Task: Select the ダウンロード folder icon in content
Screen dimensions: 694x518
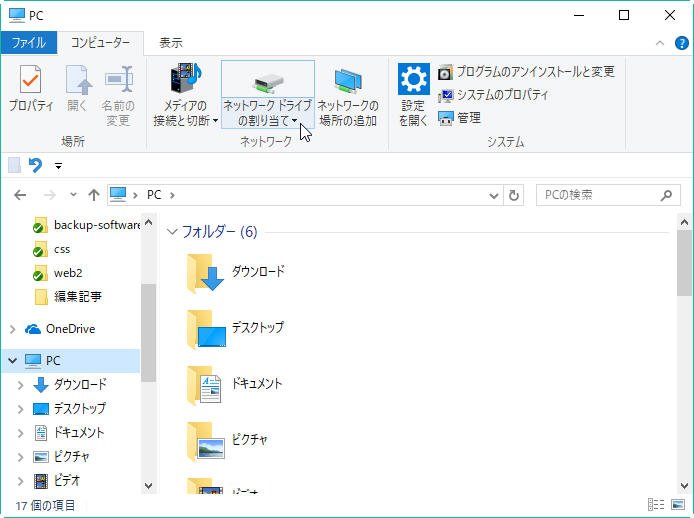Action: [x=205, y=273]
